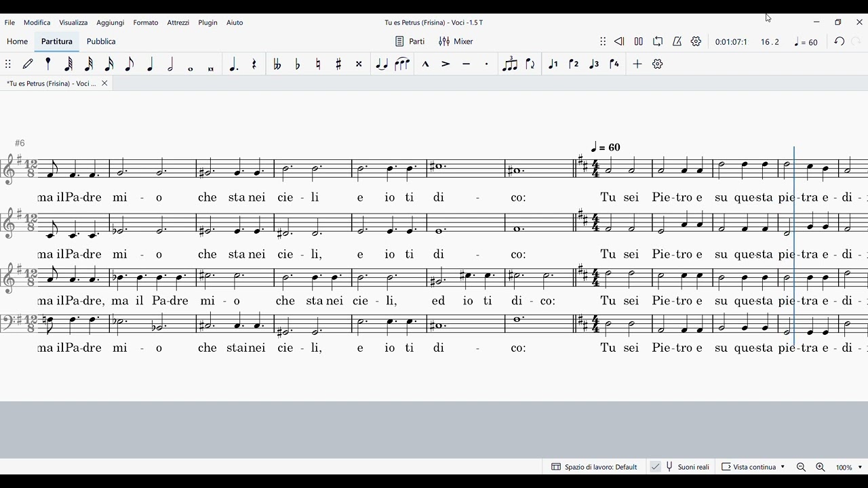Toggle the augmentation dot

[234, 64]
